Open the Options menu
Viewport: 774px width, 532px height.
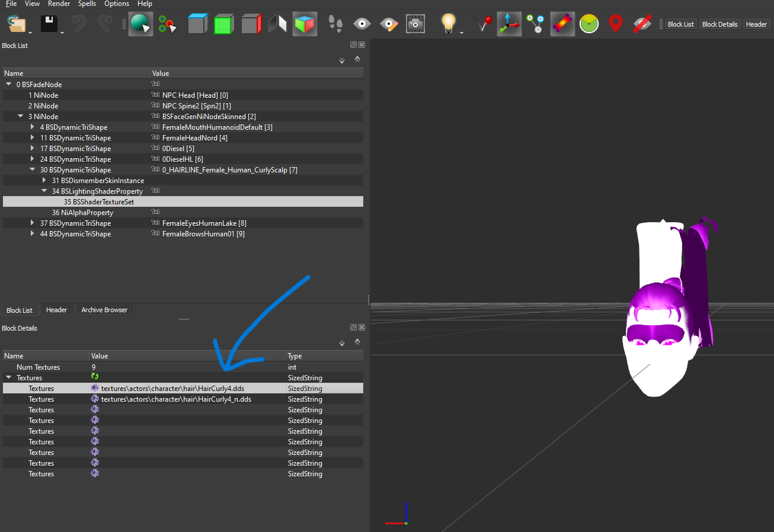(x=117, y=4)
